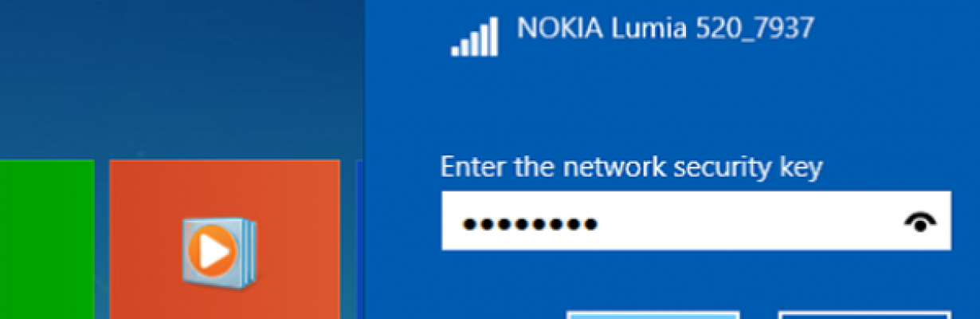This screenshot has width=980, height=319.
Task: Click the empty Start screen background above tiles
Action: click(183, 80)
